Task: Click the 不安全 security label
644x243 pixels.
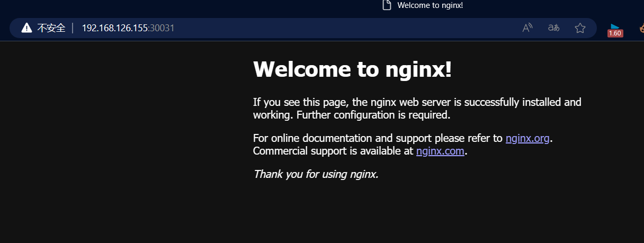Action: tap(51, 28)
